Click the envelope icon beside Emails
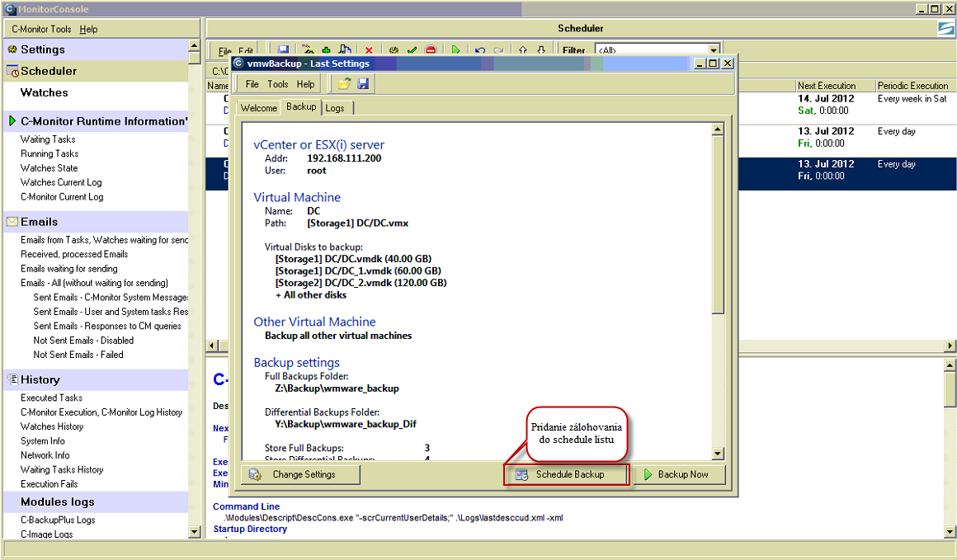 [12, 222]
